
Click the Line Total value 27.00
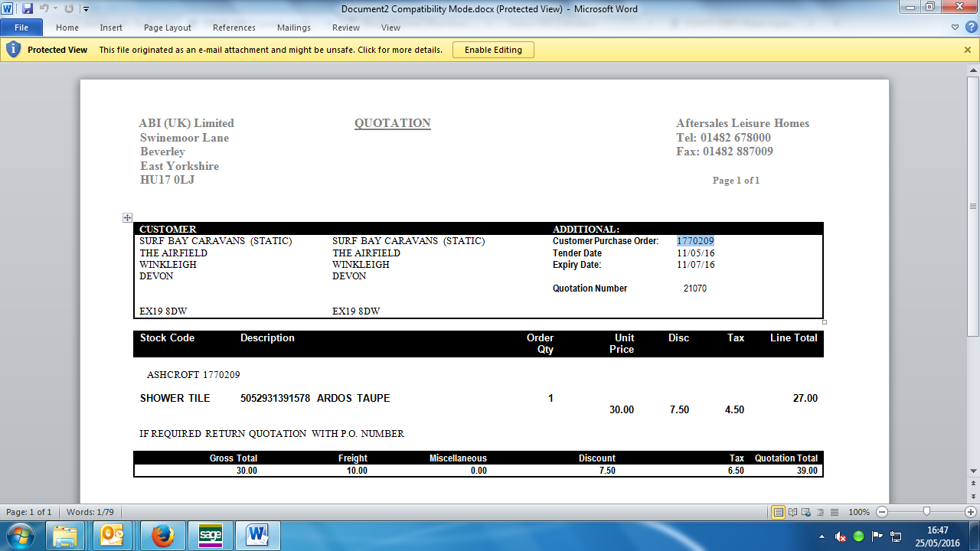pos(805,399)
